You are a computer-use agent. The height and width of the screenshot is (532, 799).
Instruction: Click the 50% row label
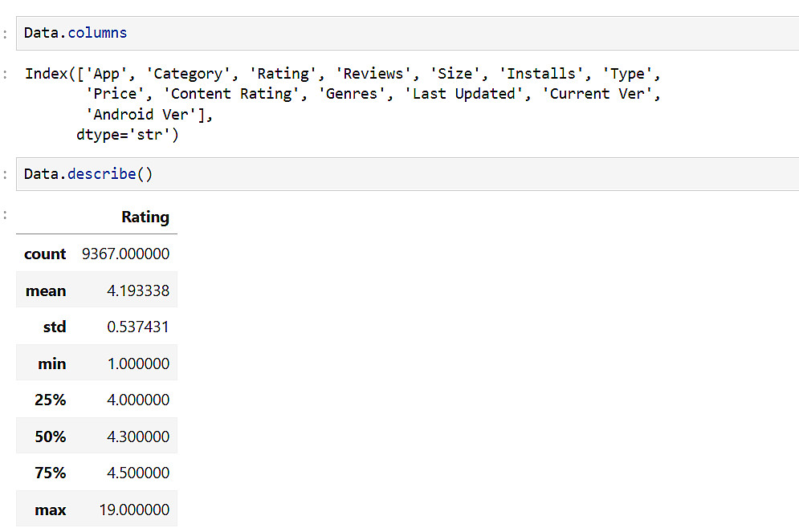tap(50, 437)
